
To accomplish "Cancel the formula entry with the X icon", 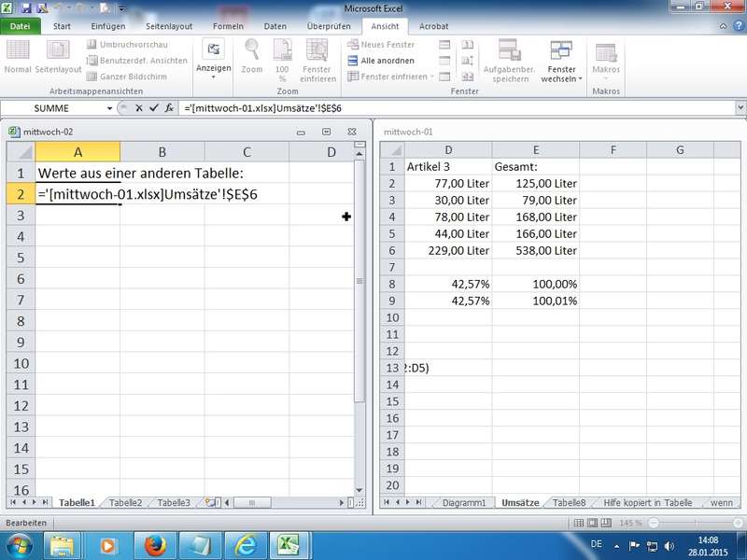I will click(x=139, y=108).
